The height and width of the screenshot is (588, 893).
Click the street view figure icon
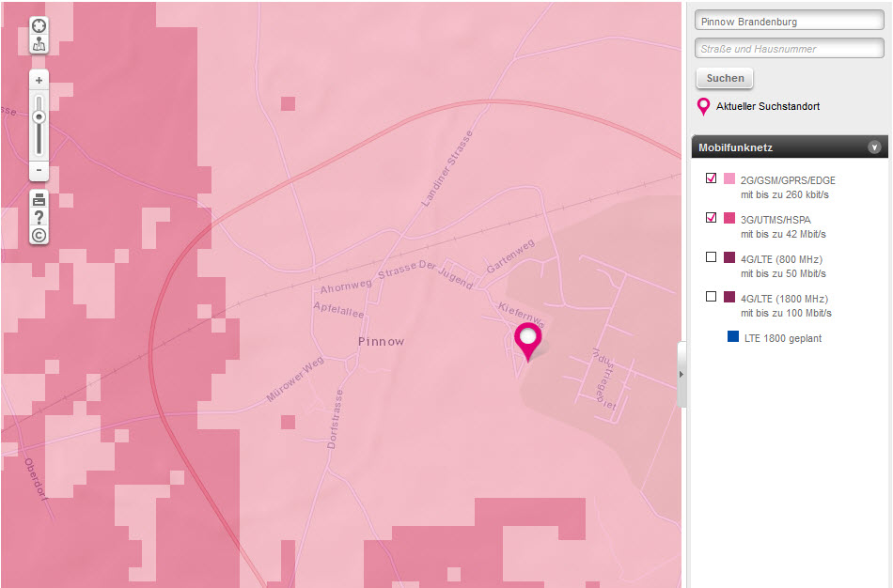39,44
